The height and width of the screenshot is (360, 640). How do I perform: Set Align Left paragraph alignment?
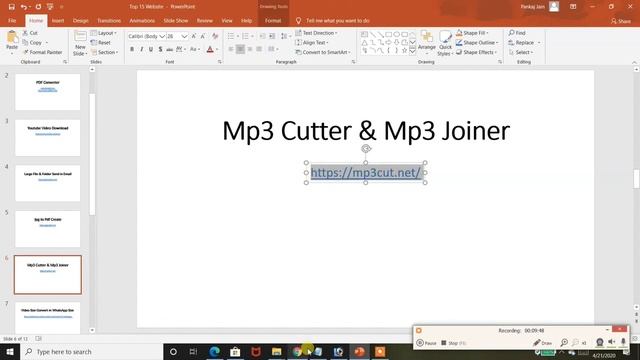tap(231, 49)
